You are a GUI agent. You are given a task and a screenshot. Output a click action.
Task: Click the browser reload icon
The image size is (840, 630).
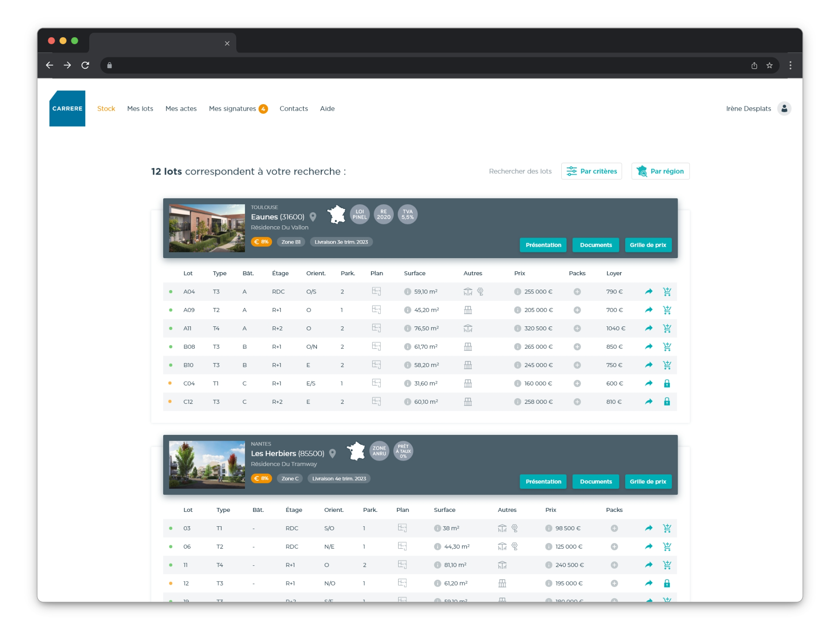click(85, 65)
